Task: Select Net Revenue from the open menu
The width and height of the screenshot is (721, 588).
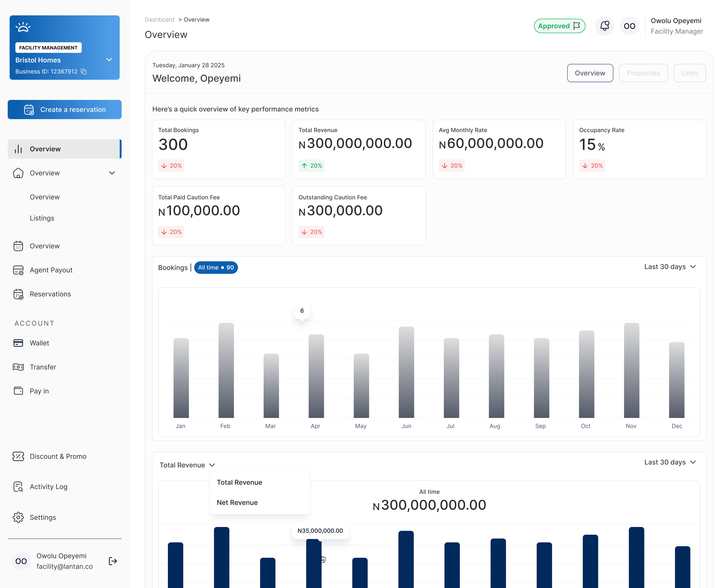Action: (x=237, y=502)
